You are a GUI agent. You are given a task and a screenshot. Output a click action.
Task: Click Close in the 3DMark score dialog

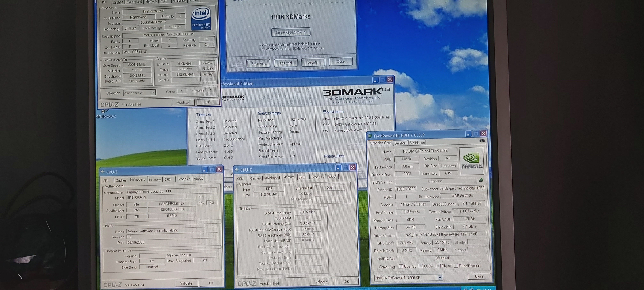(x=341, y=61)
